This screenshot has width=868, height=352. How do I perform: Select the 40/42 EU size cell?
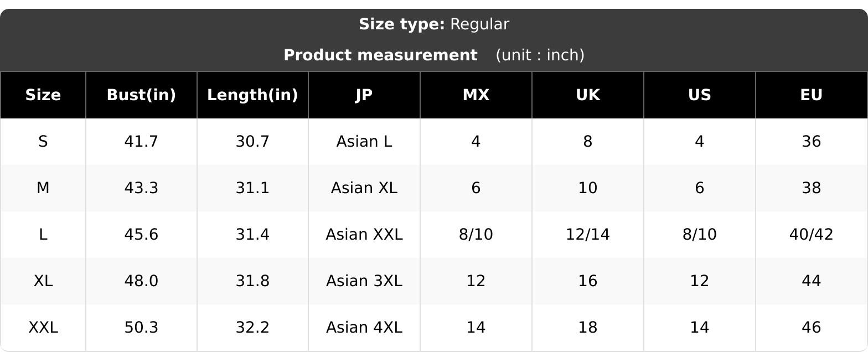pyautogui.click(x=812, y=235)
